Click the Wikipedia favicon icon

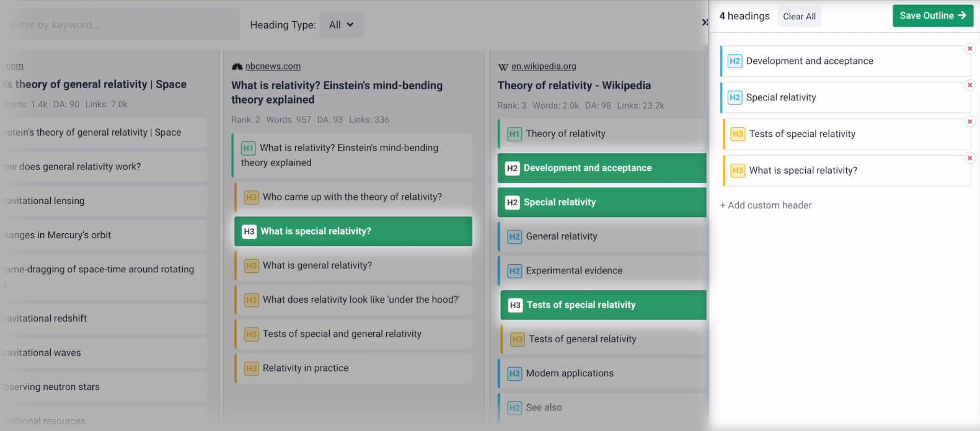(503, 66)
